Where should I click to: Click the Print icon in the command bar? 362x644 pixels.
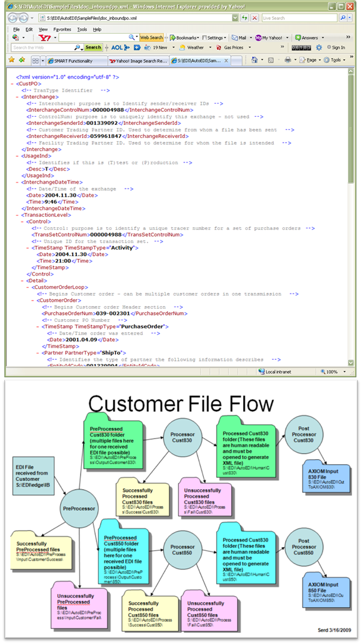[x=288, y=60]
